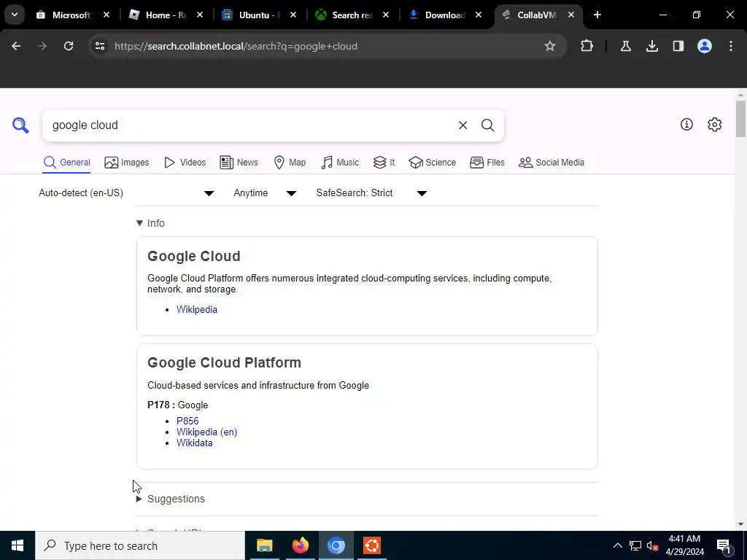
Task: Switch to the It category
Action: (x=384, y=163)
